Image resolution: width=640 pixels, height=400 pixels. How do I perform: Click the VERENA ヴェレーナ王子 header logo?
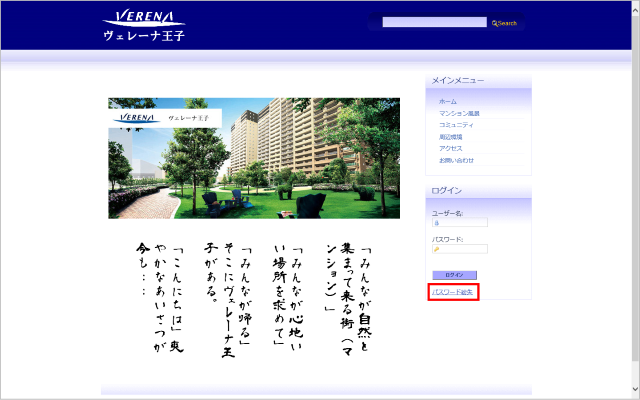coord(144,25)
